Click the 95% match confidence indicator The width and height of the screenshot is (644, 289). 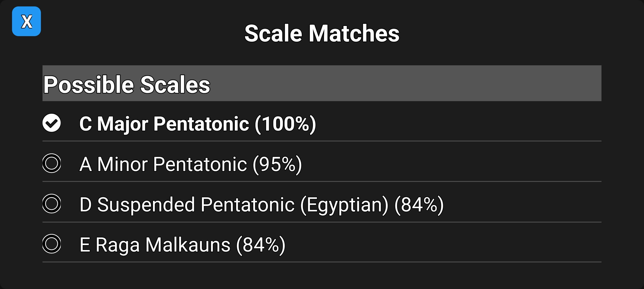[x=278, y=164]
